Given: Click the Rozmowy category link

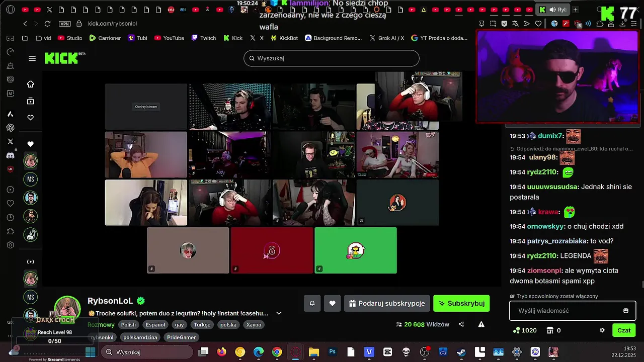Looking at the screenshot, I should point(101,325).
